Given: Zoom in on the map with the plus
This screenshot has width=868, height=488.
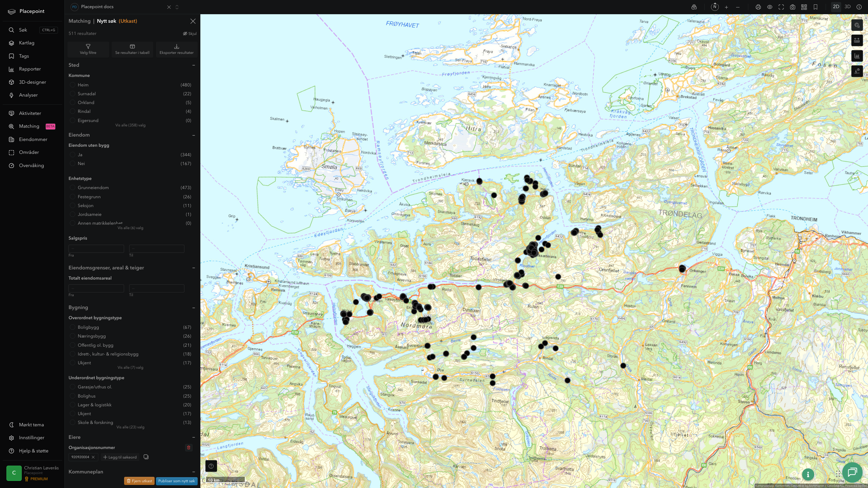Looking at the screenshot, I should (726, 7).
